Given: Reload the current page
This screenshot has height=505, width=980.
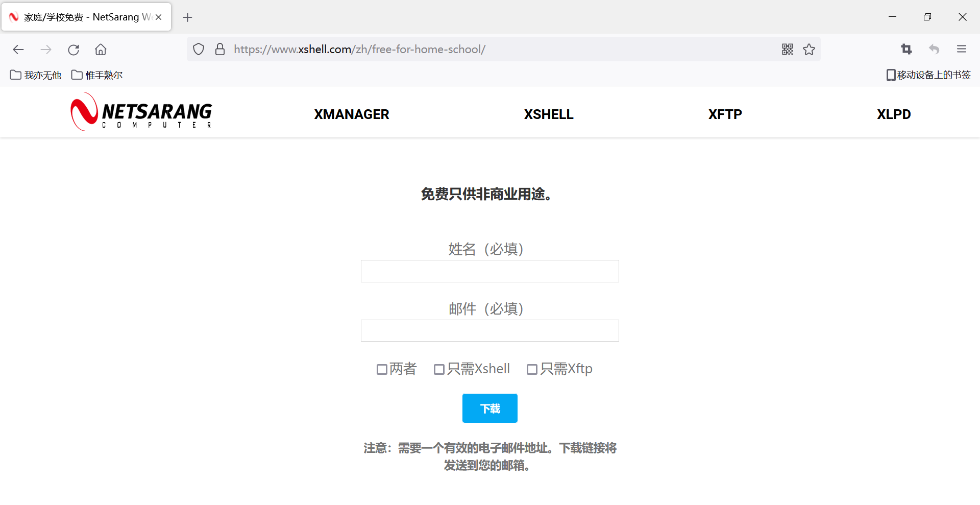Looking at the screenshot, I should click(73, 50).
